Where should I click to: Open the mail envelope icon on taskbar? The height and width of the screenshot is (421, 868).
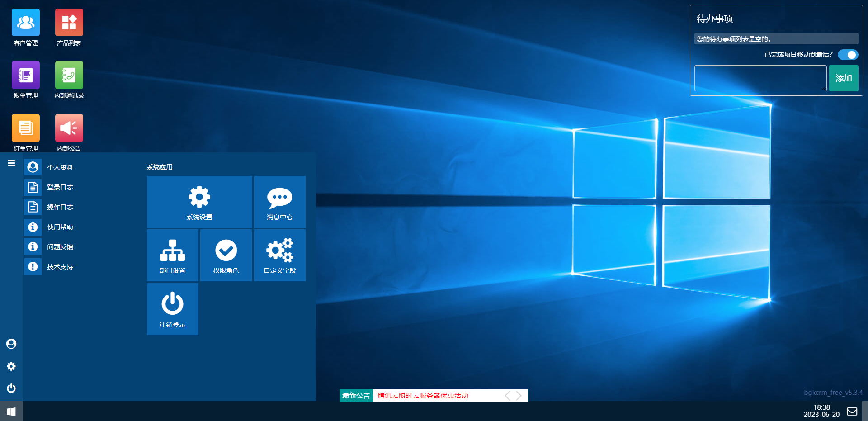click(x=852, y=412)
